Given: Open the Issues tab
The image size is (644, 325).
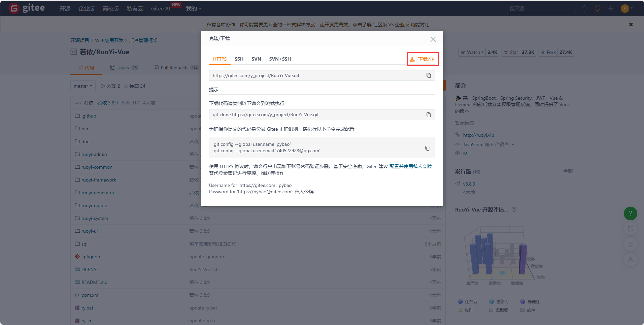Looking at the screenshot, I should click(x=124, y=68).
